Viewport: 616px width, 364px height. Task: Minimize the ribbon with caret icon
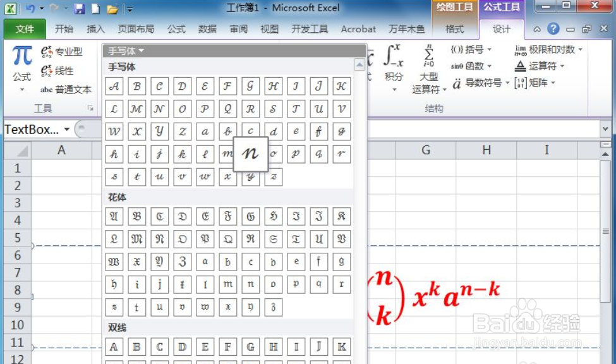click(x=537, y=29)
